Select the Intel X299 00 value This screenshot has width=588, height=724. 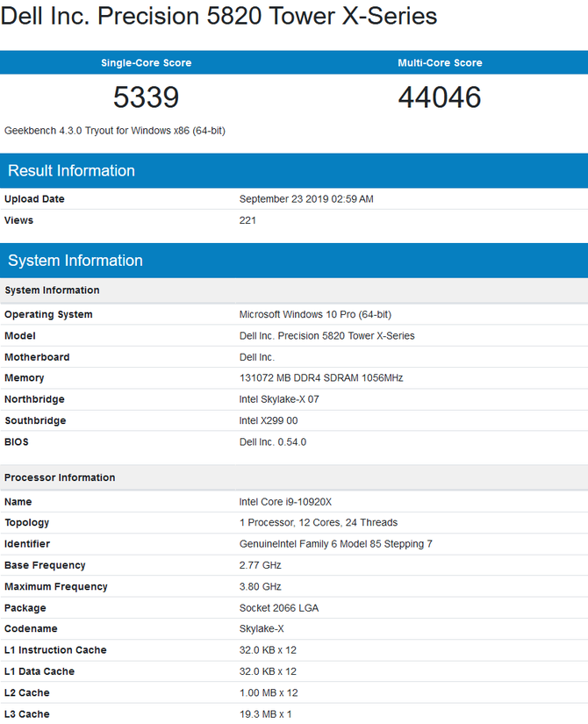click(x=269, y=420)
